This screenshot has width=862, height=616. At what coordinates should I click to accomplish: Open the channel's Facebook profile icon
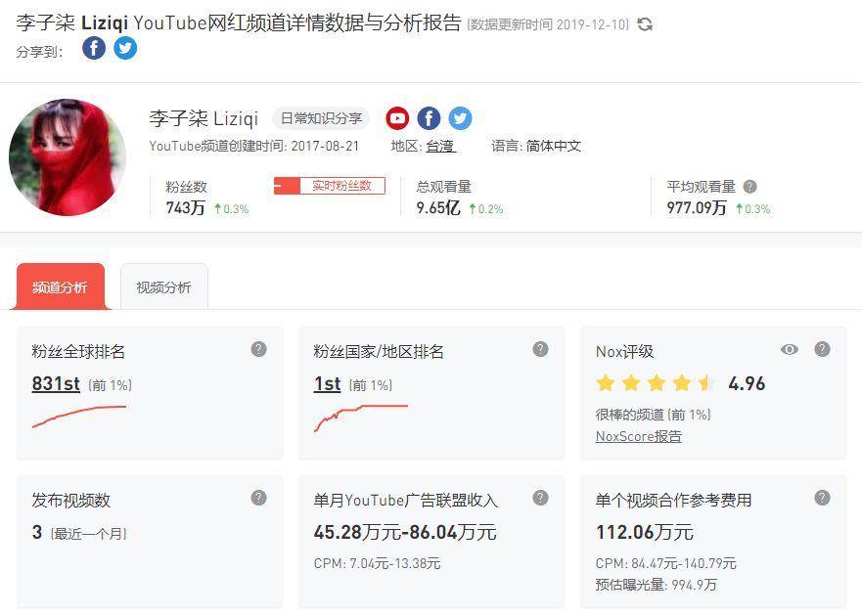[429, 118]
